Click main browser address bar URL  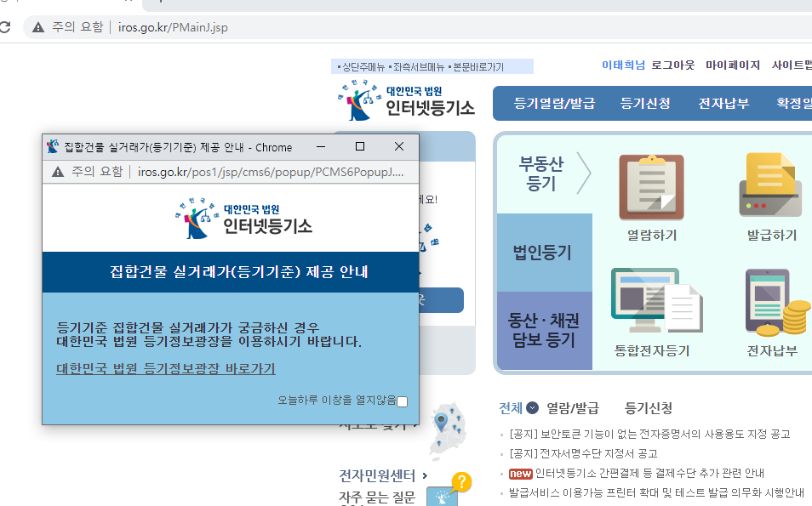tap(173, 27)
